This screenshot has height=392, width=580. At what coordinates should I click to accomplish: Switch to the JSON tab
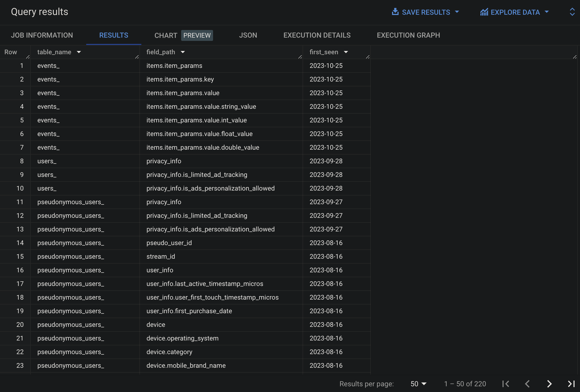point(248,35)
